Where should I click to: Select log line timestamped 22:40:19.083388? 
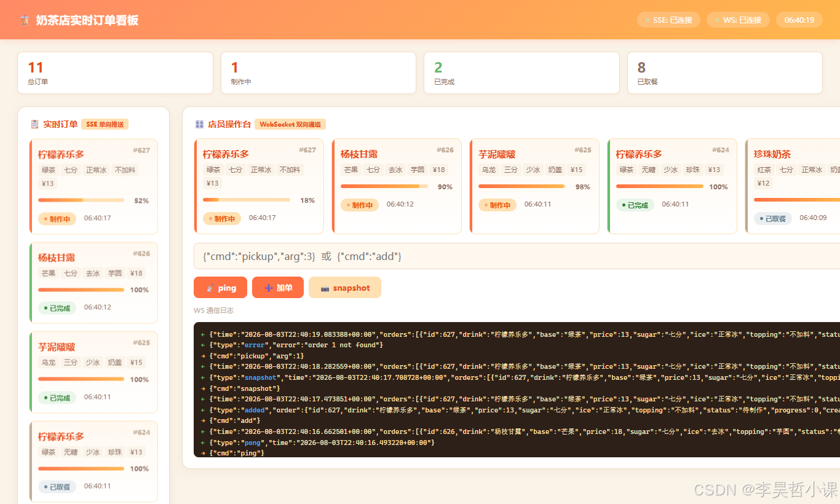click(520, 334)
